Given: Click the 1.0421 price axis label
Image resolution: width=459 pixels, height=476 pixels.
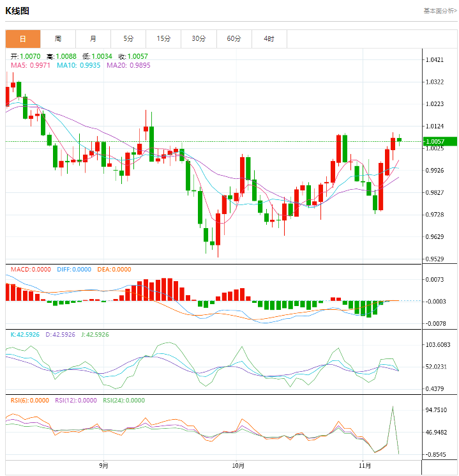Looking at the screenshot, I should click(x=435, y=60).
